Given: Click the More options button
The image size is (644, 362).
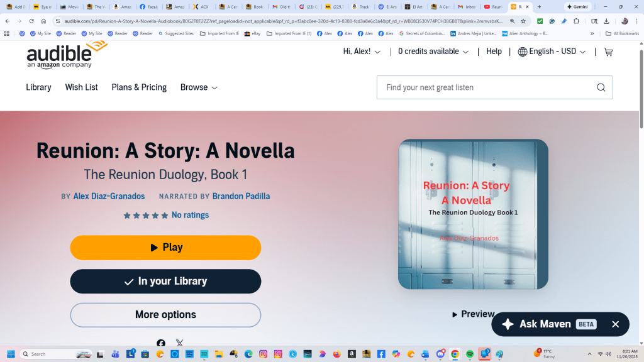Looking at the screenshot, I should pos(165,315).
